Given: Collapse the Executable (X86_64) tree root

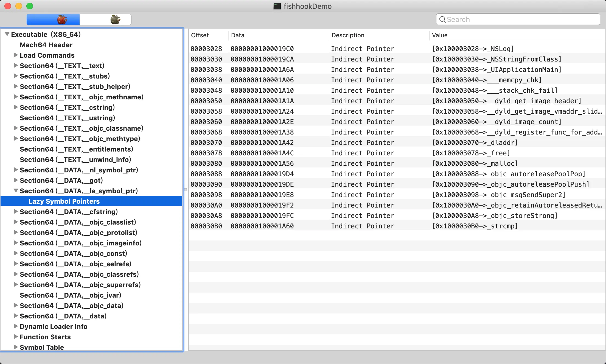Looking at the screenshot, I should 7,34.
